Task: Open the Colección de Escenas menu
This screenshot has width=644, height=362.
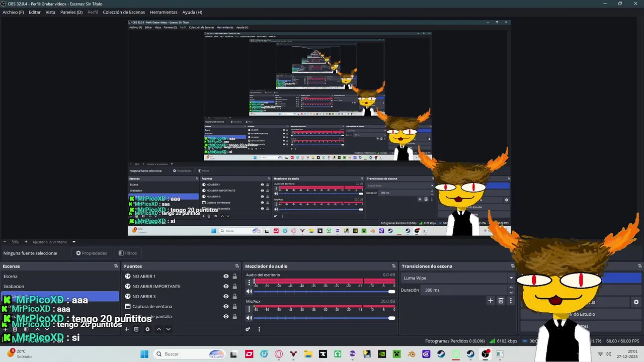Action: coord(124,12)
